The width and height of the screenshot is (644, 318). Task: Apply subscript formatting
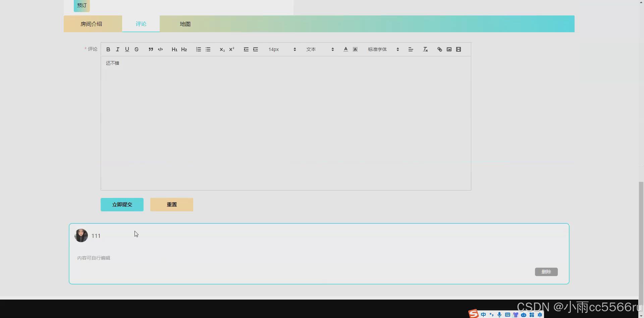tap(222, 49)
